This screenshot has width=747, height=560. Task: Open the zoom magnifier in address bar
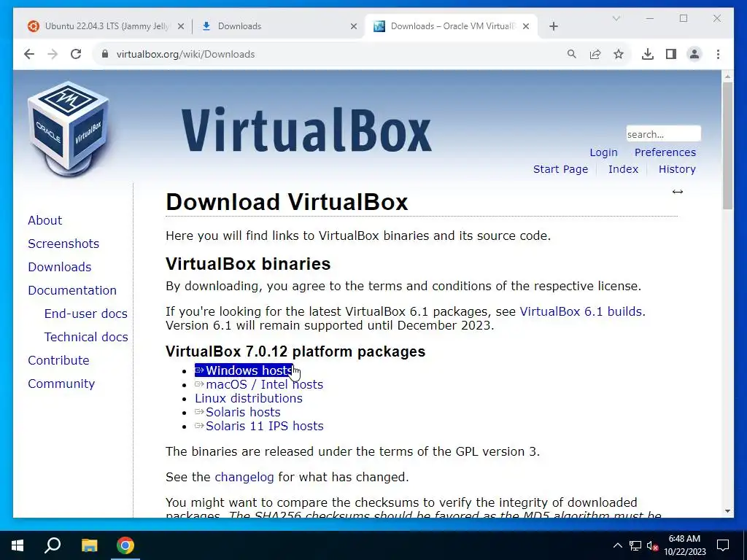[x=572, y=54]
